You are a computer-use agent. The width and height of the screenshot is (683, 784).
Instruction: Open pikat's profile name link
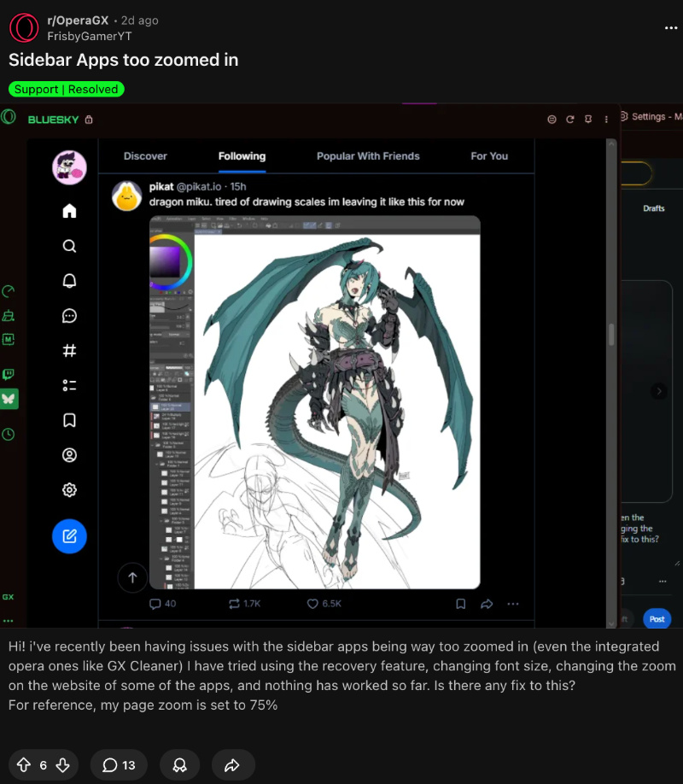(x=161, y=186)
